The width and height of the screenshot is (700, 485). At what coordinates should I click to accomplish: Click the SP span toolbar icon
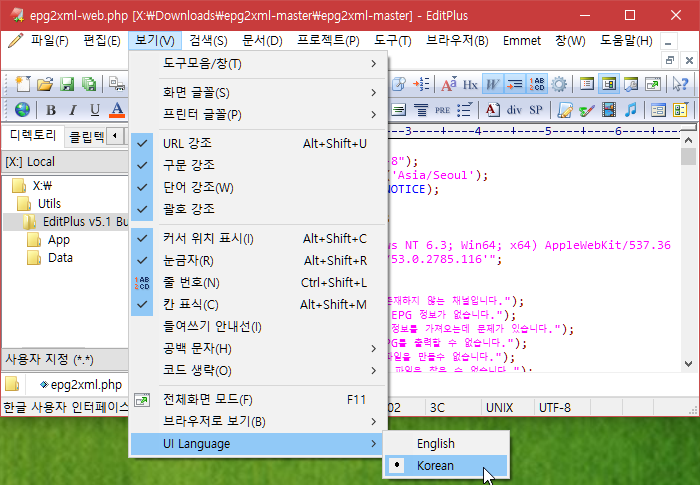click(536, 110)
